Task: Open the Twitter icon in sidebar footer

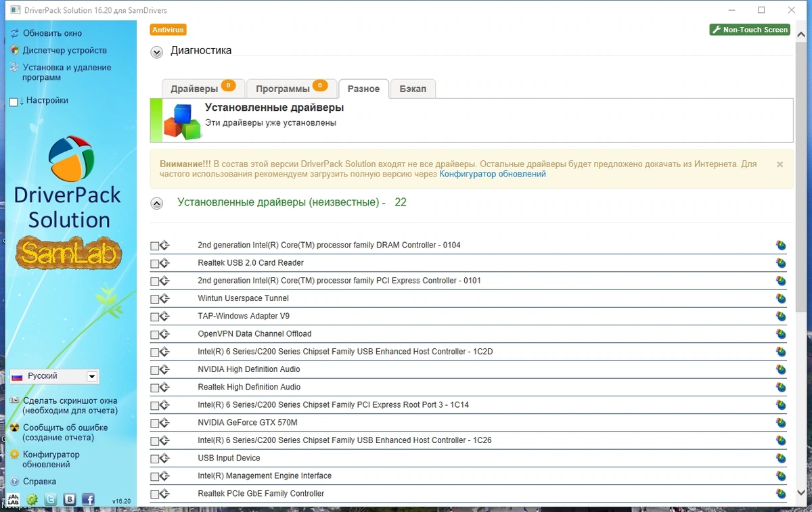Action: [51, 500]
